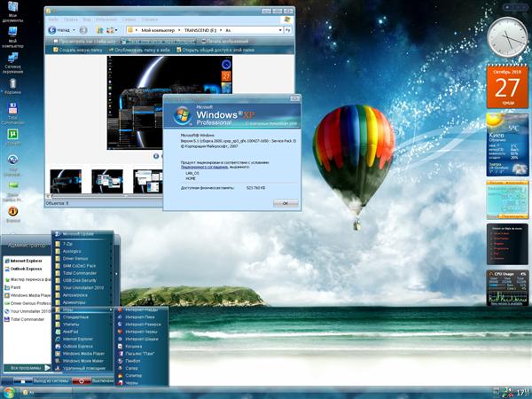Open the Лицензионного соглашения link
The height and width of the screenshot is (399, 532).
tap(204, 167)
